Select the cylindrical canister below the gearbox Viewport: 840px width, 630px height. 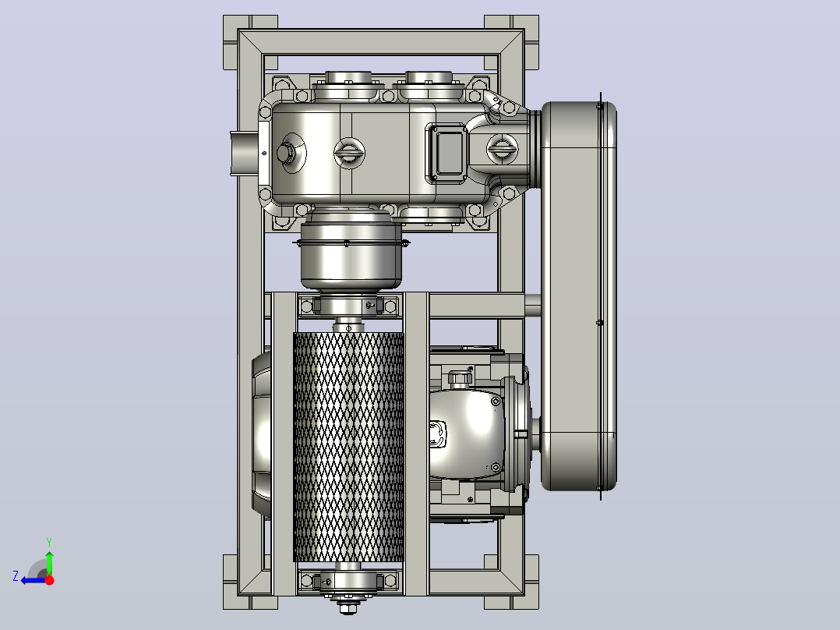[351, 250]
